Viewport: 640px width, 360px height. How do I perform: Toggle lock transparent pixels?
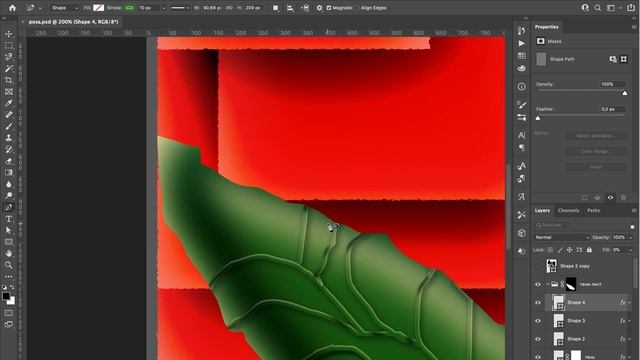click(550, 249)
